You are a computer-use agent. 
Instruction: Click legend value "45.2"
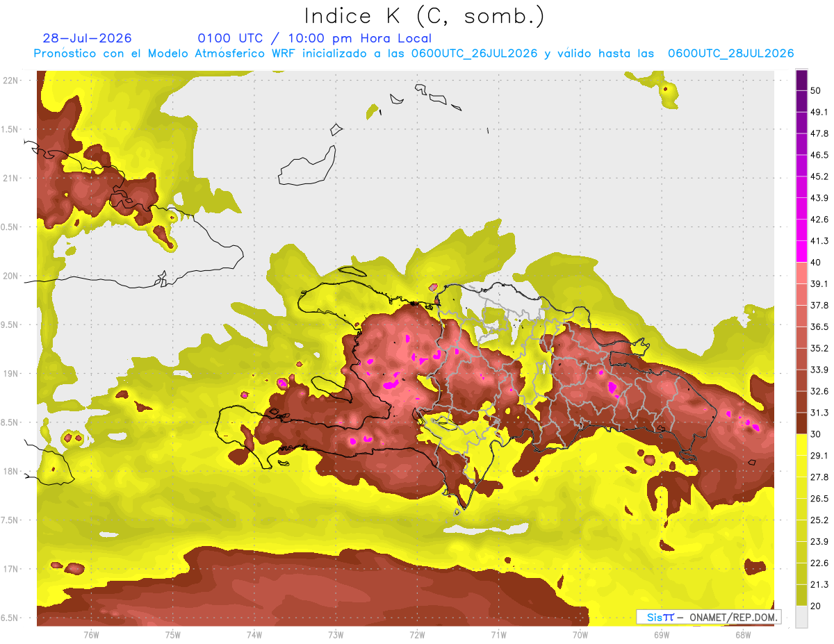[x=819, y=176]
